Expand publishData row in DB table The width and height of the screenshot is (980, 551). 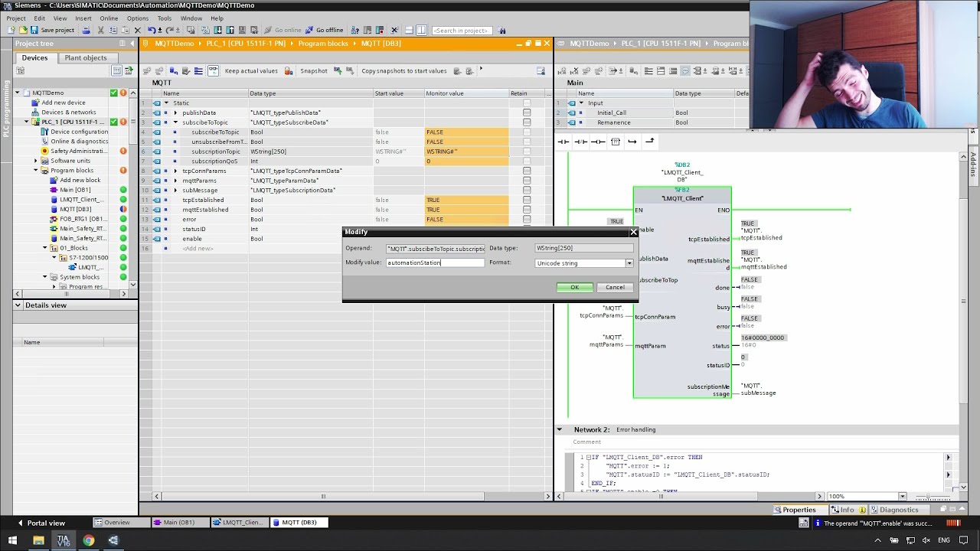[x=175, y=112]
